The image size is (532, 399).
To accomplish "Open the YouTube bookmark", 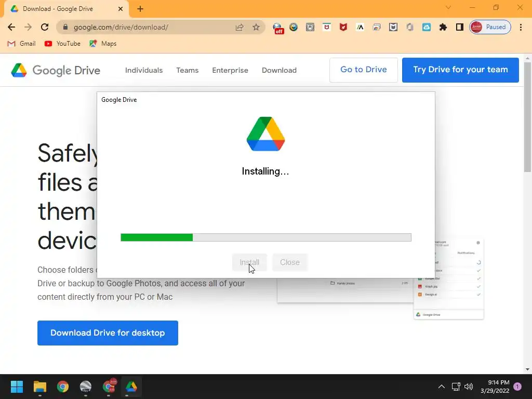I will [62, 44].
